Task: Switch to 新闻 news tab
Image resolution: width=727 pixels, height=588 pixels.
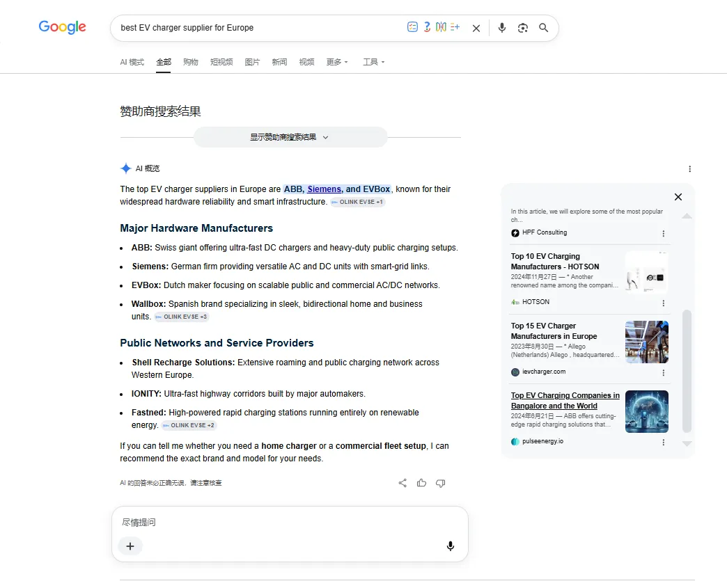Action: coord(279,62)
